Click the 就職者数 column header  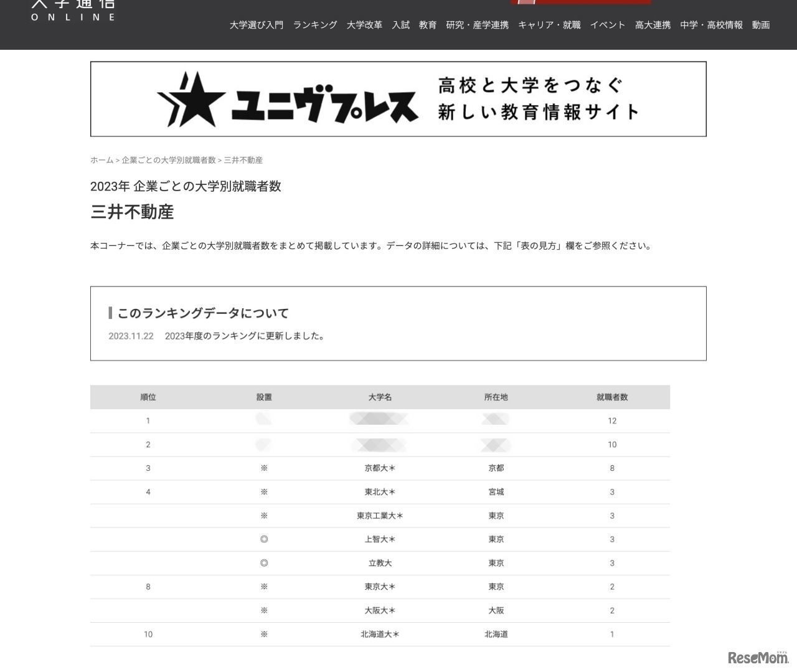[612, 397]
